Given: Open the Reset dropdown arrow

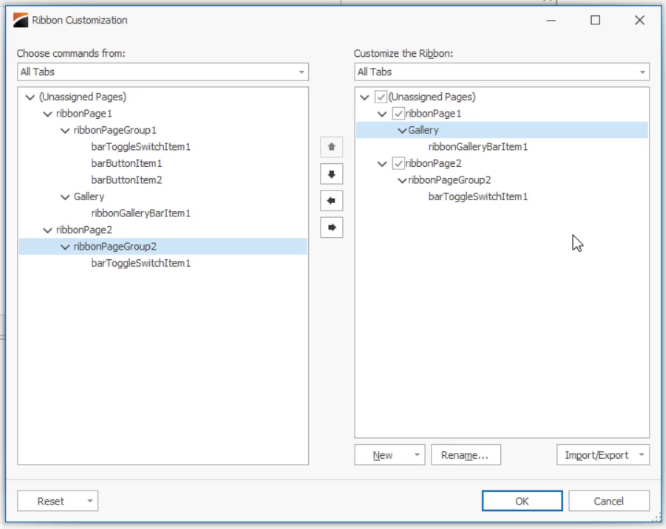Looking at the screenshot, I should 90,501.
